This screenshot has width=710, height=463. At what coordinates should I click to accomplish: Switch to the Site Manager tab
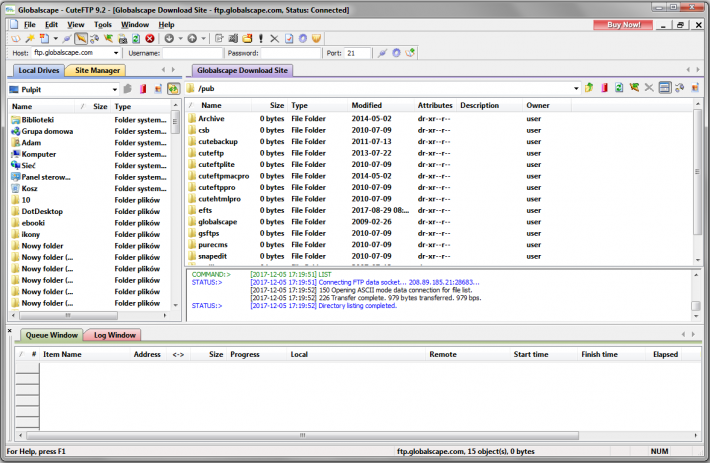click(x=97, y=71)
